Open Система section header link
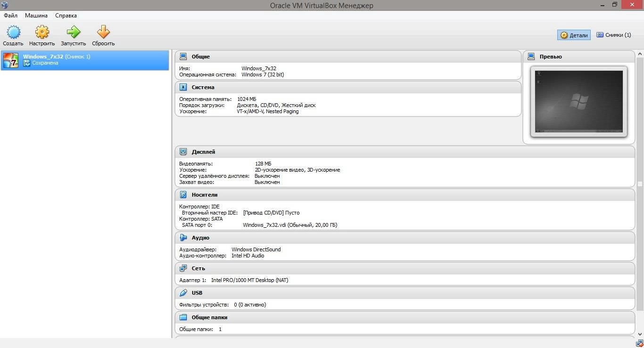The width and height of the screenshot is (644, 348). [203, 87]
